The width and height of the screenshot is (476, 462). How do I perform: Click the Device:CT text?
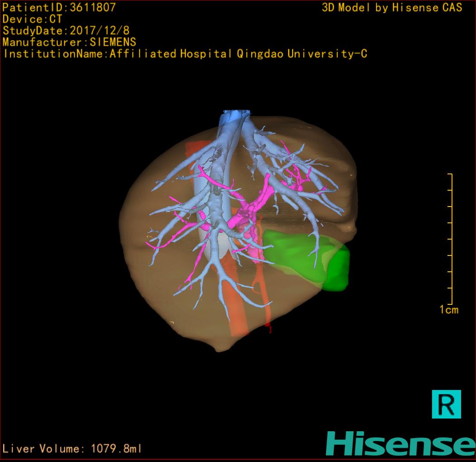click(33, 19)
